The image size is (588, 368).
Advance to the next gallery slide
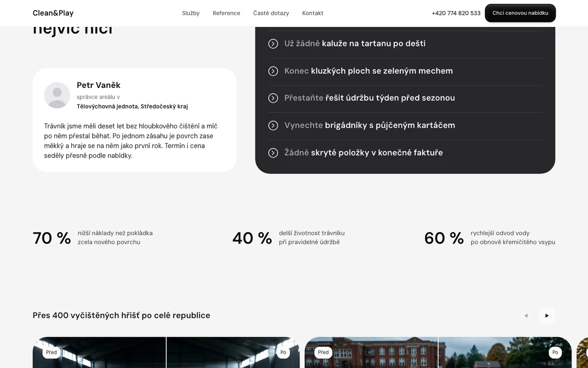547,316
